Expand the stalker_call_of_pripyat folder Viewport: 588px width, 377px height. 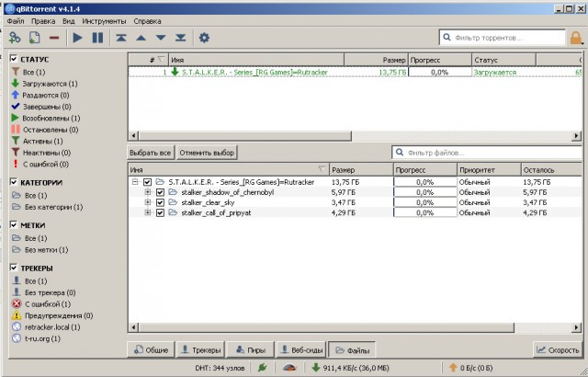pyautogui.click(x=148, y=212)
